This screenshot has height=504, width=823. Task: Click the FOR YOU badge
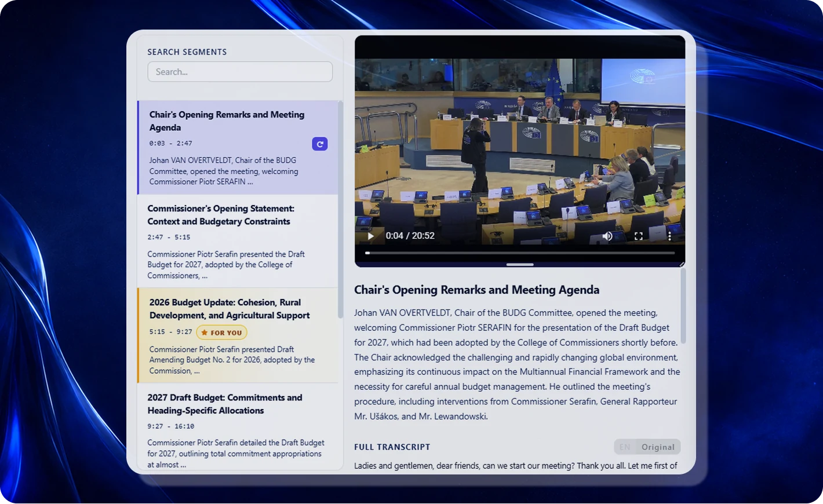221,333
